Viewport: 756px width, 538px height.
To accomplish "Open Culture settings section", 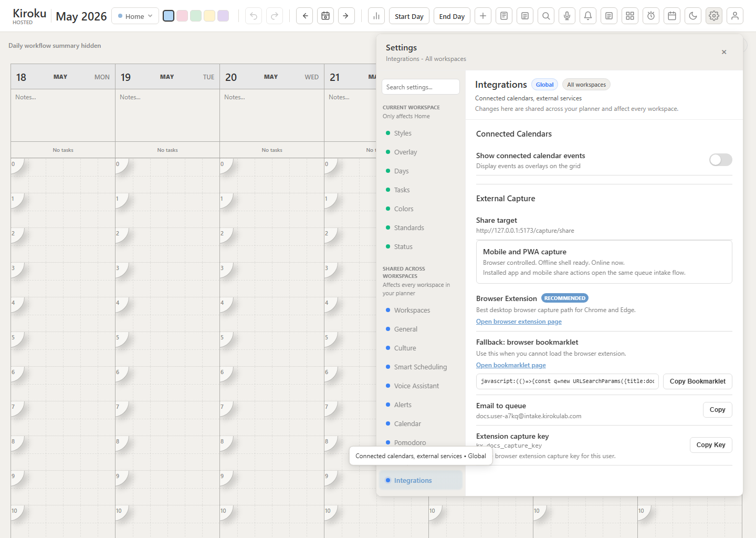I will (x=421, y=348).
